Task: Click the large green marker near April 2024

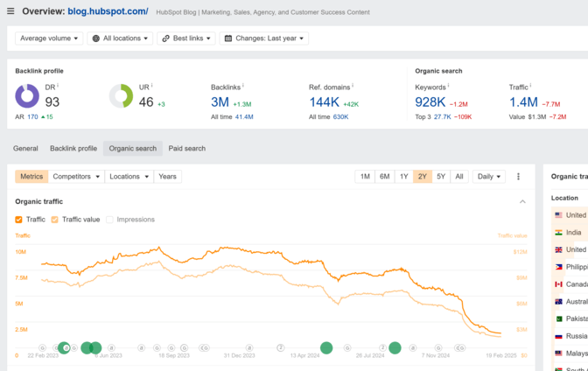Action: (x=326, y=347)
